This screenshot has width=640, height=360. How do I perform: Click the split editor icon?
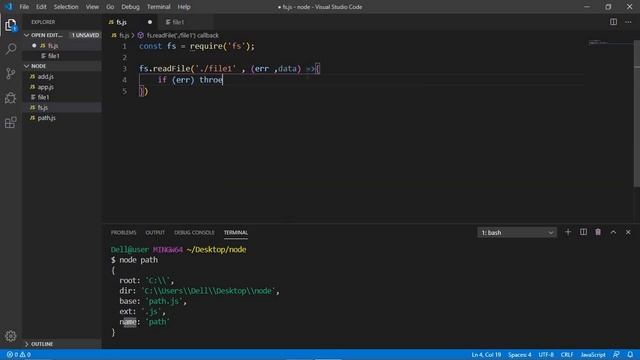tap(613, 22)
